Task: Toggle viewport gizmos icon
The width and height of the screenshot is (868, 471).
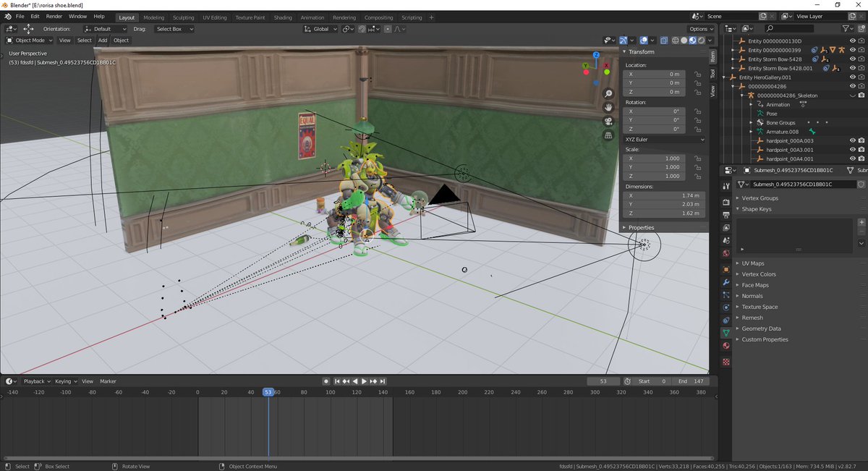Action: [625, 41]
